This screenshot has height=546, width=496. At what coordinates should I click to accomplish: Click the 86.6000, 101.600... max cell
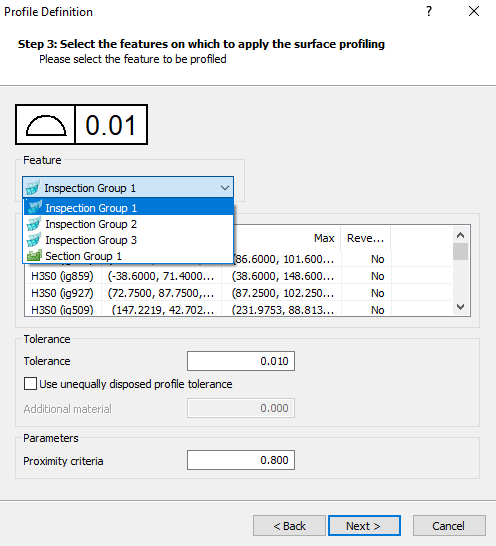tap(284, 259)
